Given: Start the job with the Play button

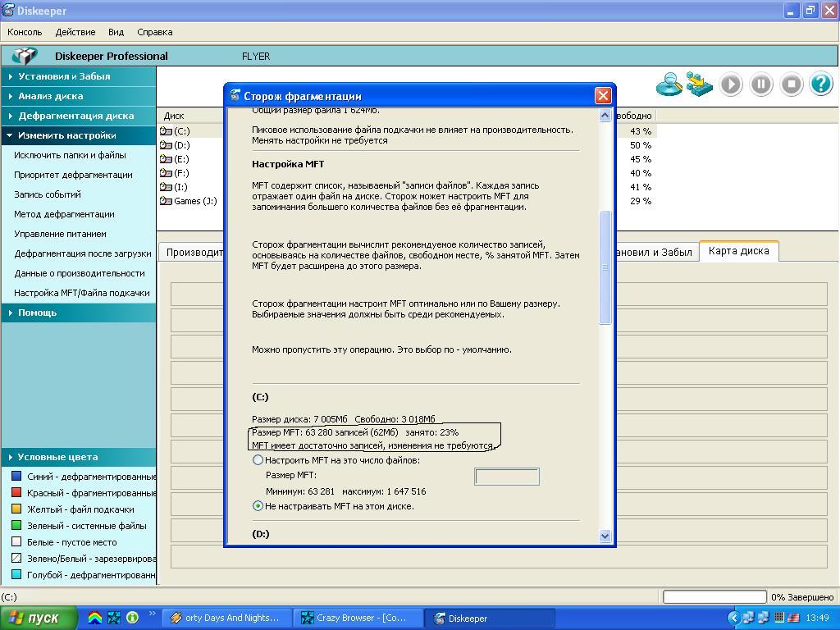Looking at the screenshot, I should (731, 84).
